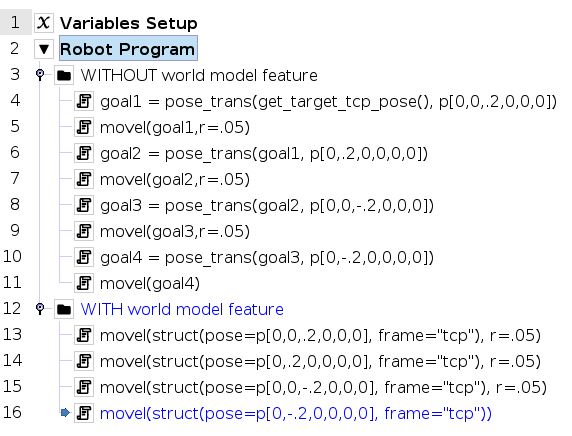Collapse the WITHOUT world model feature node
The height and width of the screenshot is (436, 572).
(40, 74)
